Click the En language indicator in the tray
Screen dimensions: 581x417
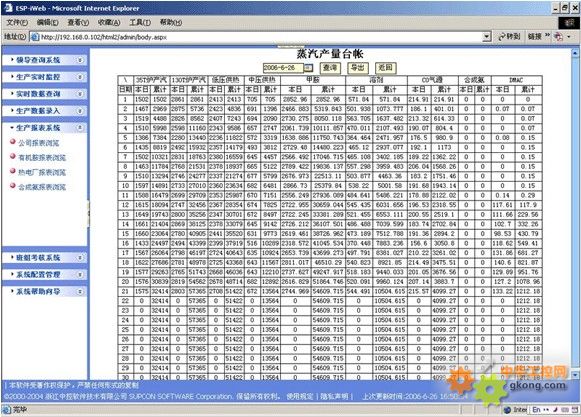click(x=537, y=410)
